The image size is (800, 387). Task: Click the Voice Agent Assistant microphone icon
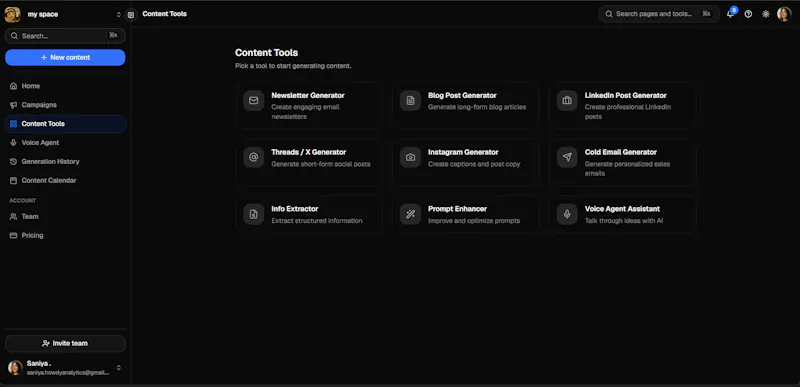pos(567,214)
